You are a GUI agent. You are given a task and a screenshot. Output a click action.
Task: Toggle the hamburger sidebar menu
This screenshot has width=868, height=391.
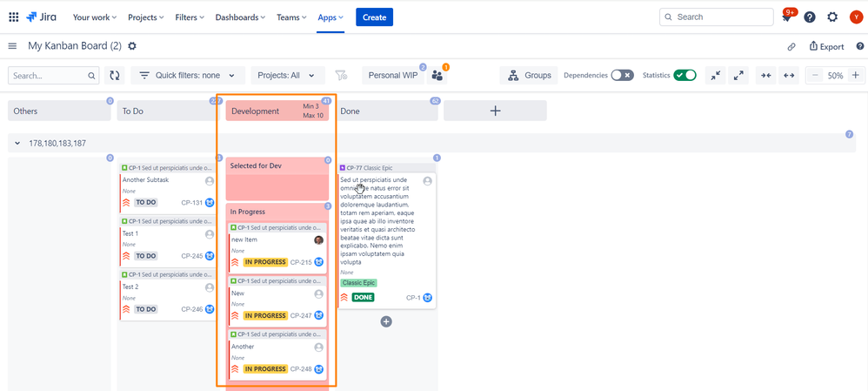click(x=12, y=46)
